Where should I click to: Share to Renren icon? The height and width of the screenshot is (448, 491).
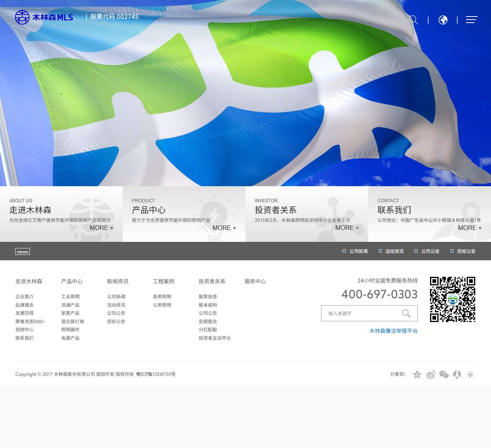457,375
